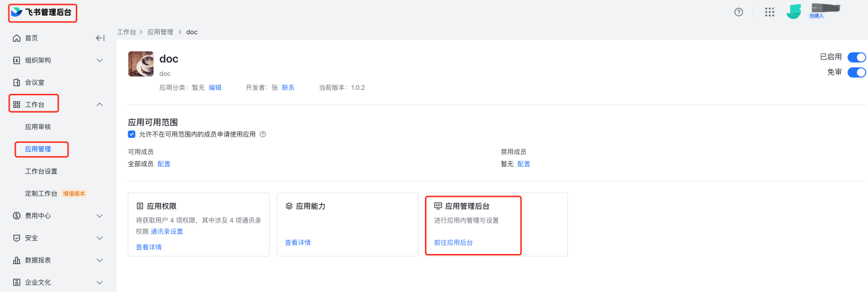Expand the 企业文化 menu chevron
868x292 pixels.
tap(100, 282)
